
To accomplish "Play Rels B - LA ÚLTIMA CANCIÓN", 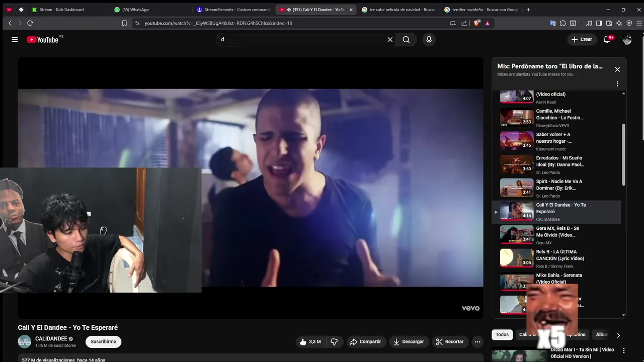I will point(557,258).
